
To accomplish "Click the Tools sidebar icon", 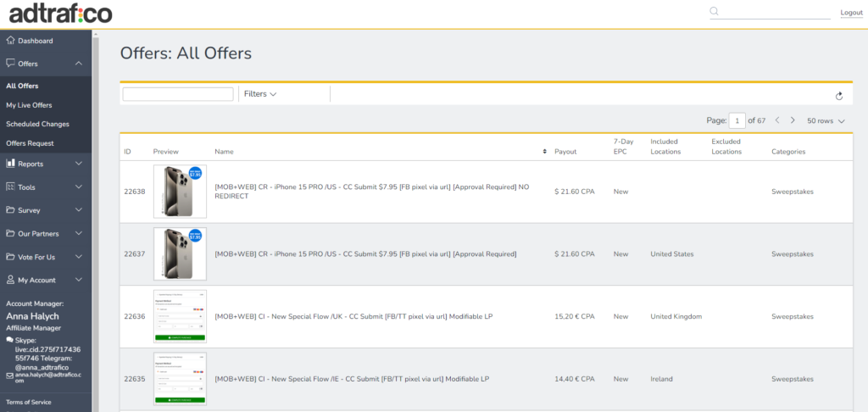I will (x=10, y=187).
